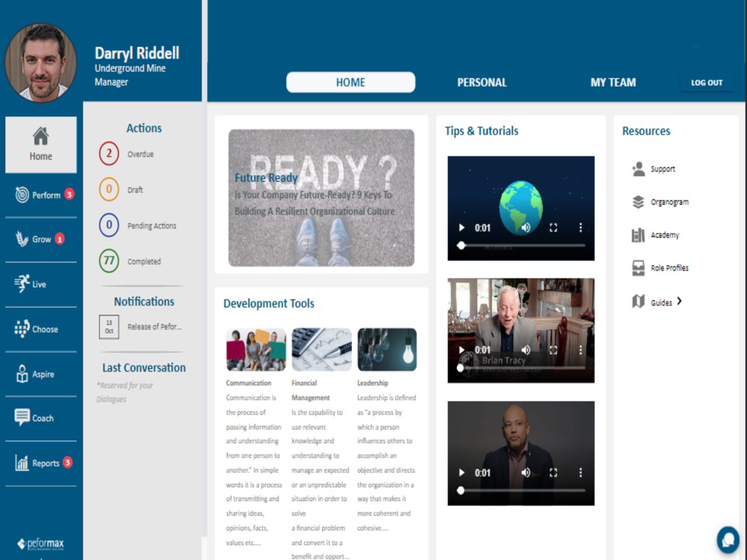Open the chat bubble widget

click(x=728, y=540)
